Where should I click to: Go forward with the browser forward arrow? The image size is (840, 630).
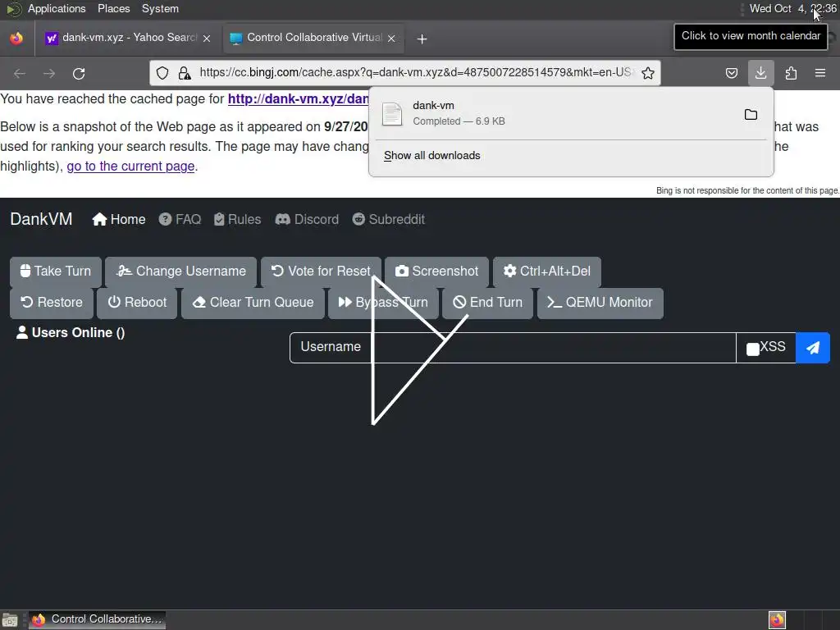coord(49,73)
